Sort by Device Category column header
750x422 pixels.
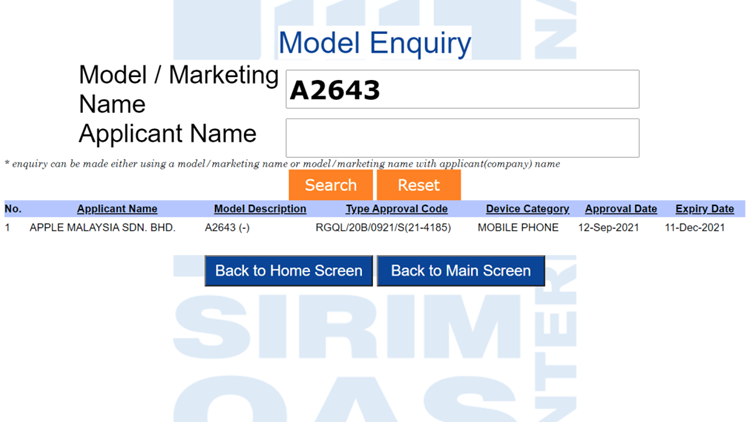click(x=528, y=209)
